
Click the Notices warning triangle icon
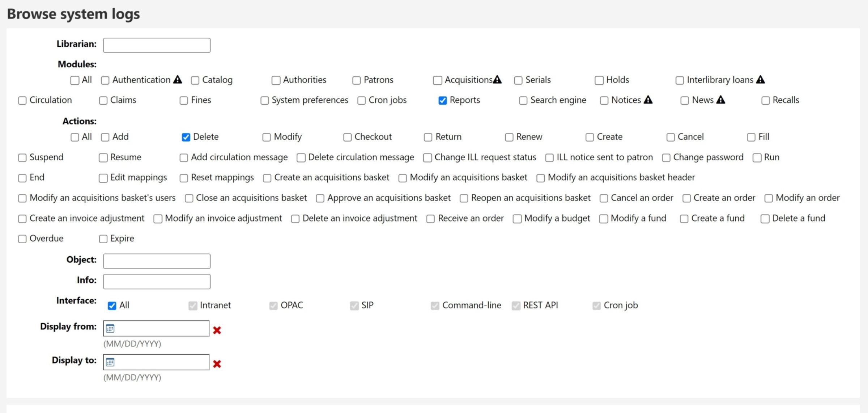[x=648, y=100]
